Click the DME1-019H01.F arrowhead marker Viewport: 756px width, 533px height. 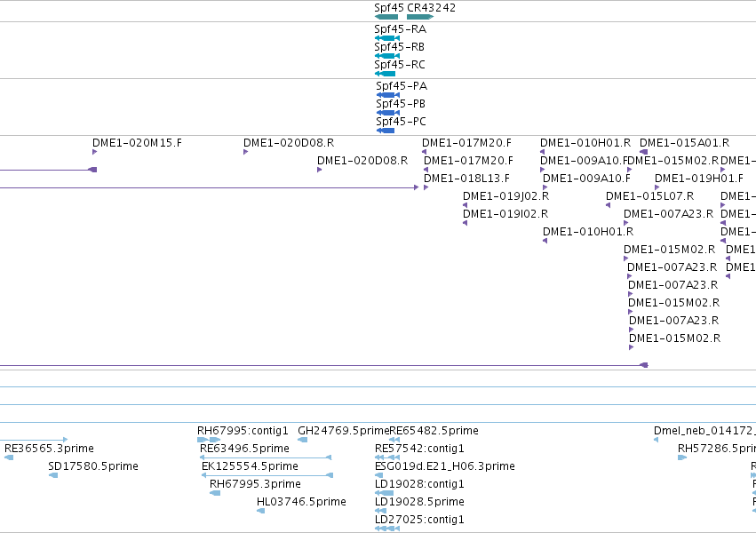tap(657, 187)
